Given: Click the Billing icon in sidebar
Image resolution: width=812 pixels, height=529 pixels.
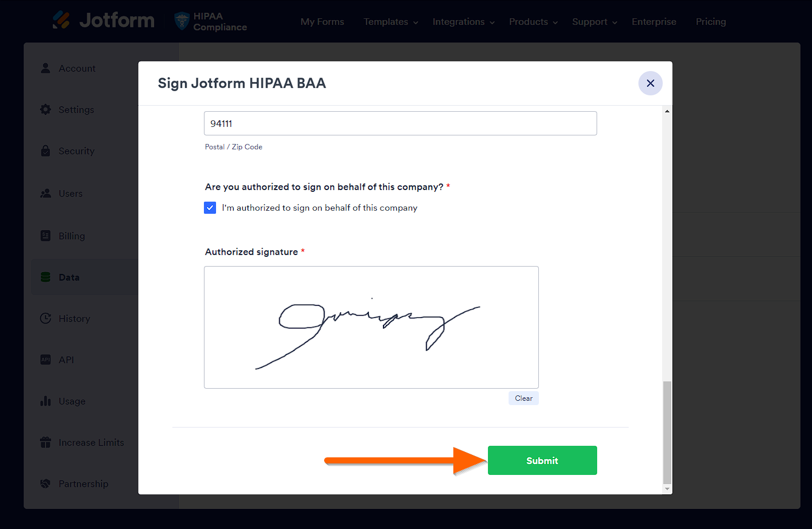Looking at the screenshot, I should (x=46, y=236).
